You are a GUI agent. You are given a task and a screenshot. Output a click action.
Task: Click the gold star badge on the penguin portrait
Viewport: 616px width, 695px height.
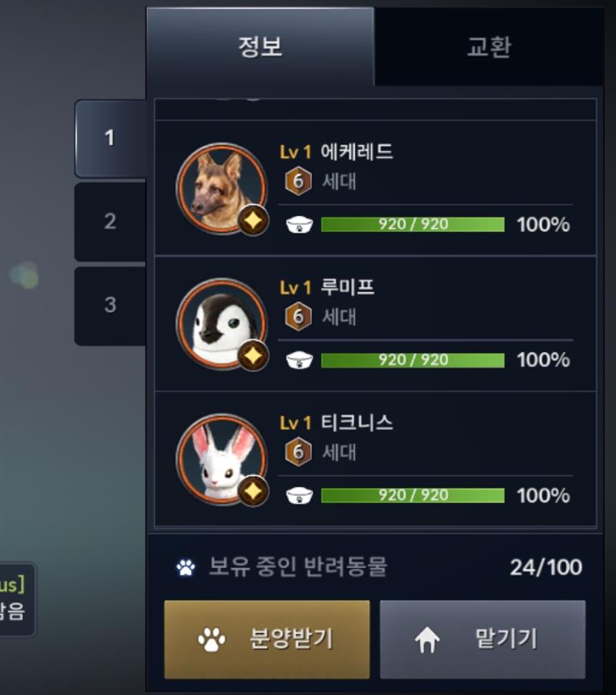253,356
